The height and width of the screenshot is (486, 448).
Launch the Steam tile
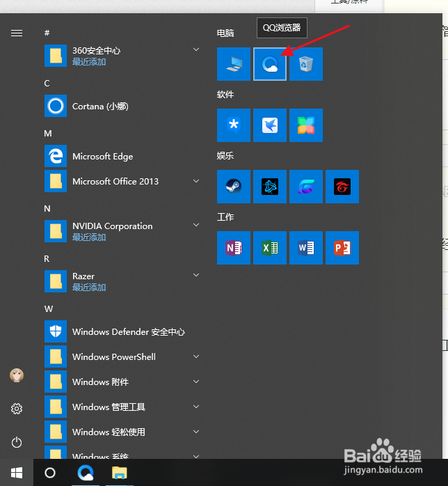tap(234, 187)
